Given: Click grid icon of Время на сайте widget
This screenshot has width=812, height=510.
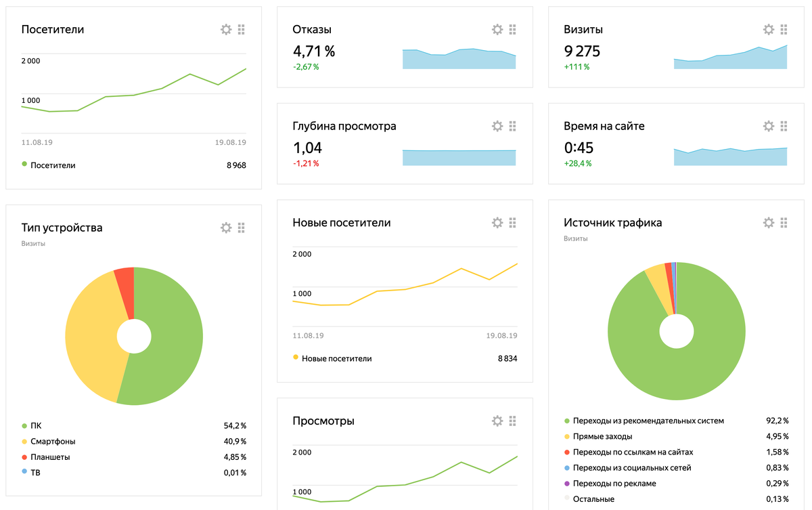Looking at the screenshot, I should click(784, 126).
